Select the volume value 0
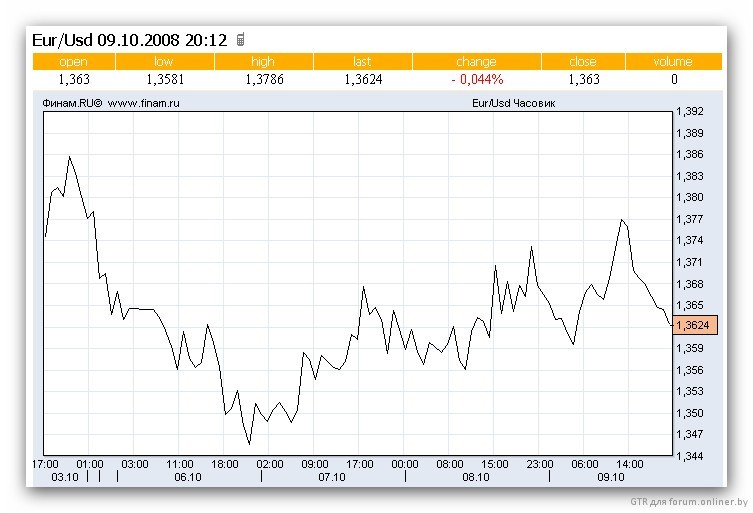Screen dimensions: 753x513 (674, 79)
